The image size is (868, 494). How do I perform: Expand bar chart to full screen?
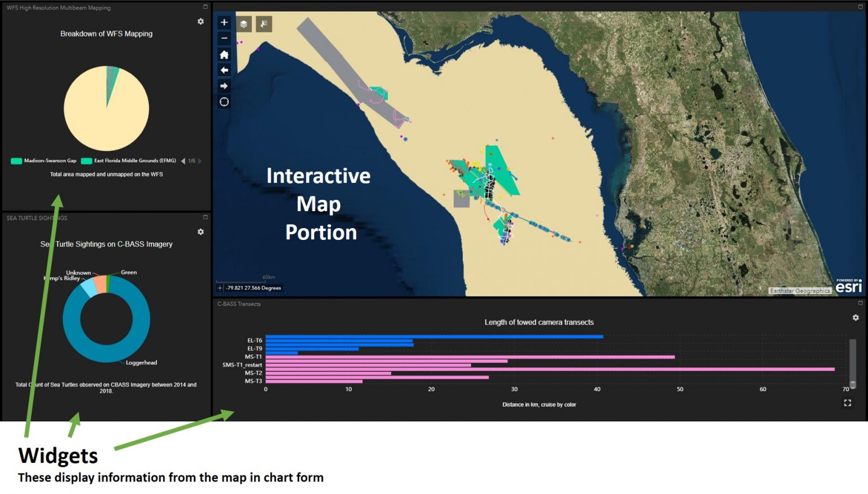click(848, 403)
